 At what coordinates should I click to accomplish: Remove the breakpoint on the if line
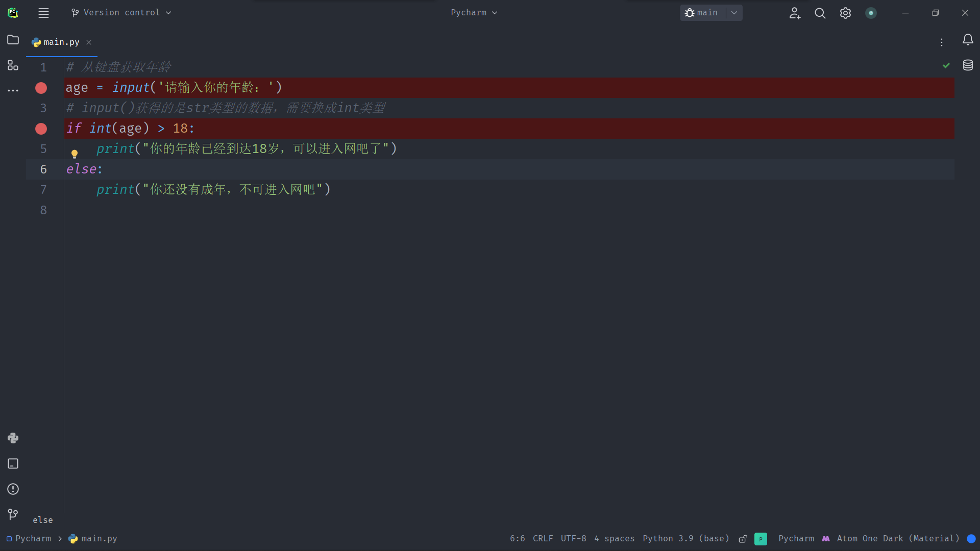click(x=41, y=129)
